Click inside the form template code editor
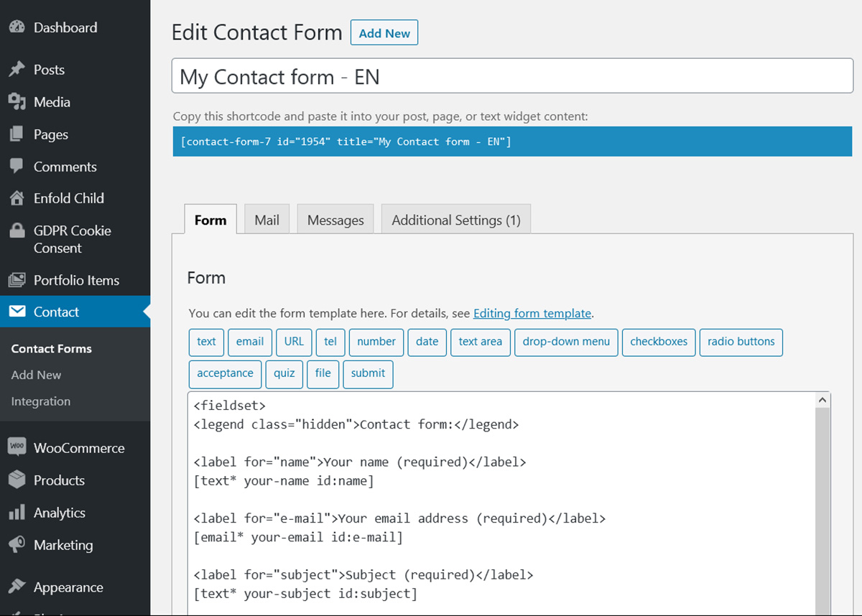The image size is (862, 616). [503, 503]
